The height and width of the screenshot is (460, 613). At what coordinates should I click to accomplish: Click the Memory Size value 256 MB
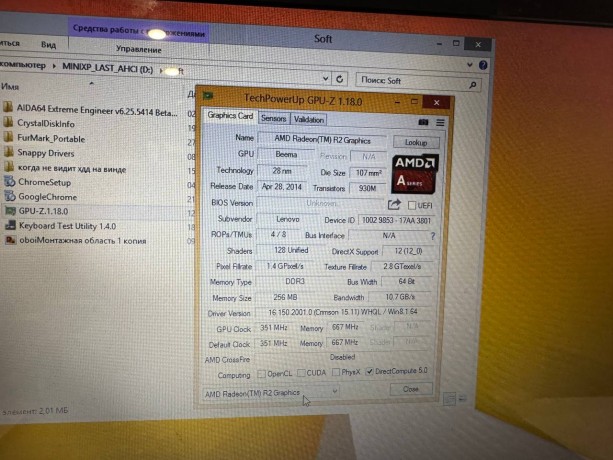285,297
